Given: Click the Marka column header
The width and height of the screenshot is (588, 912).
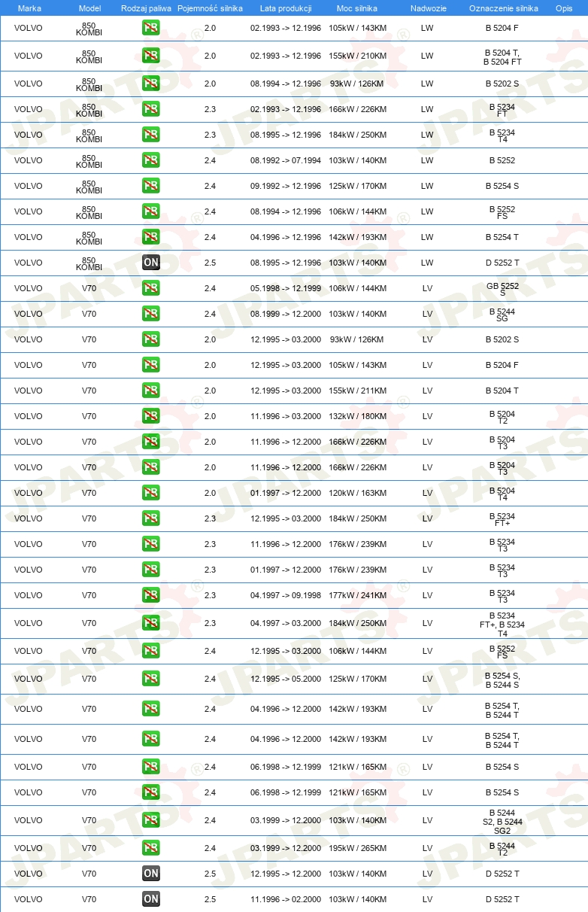Looking at the screenshot, I should [x=29, y=8].
